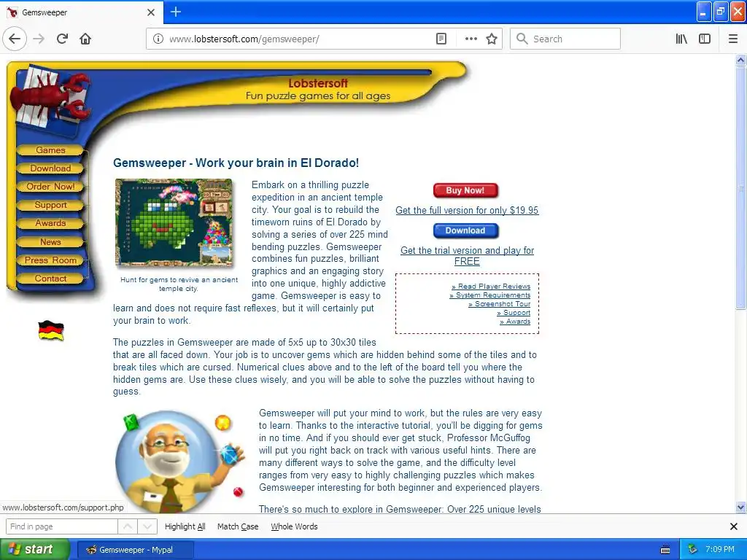Click the Gemsweeper game screenshot thumbnail
Viewport: 747px width, 560px height.
coord(174,222)
